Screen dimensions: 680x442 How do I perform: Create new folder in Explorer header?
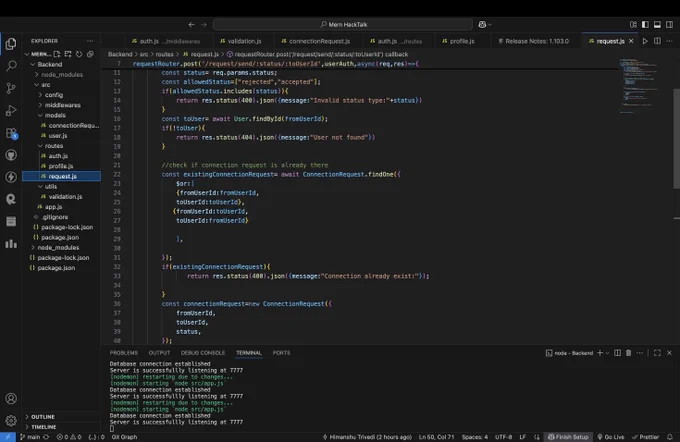coord(68,54)
